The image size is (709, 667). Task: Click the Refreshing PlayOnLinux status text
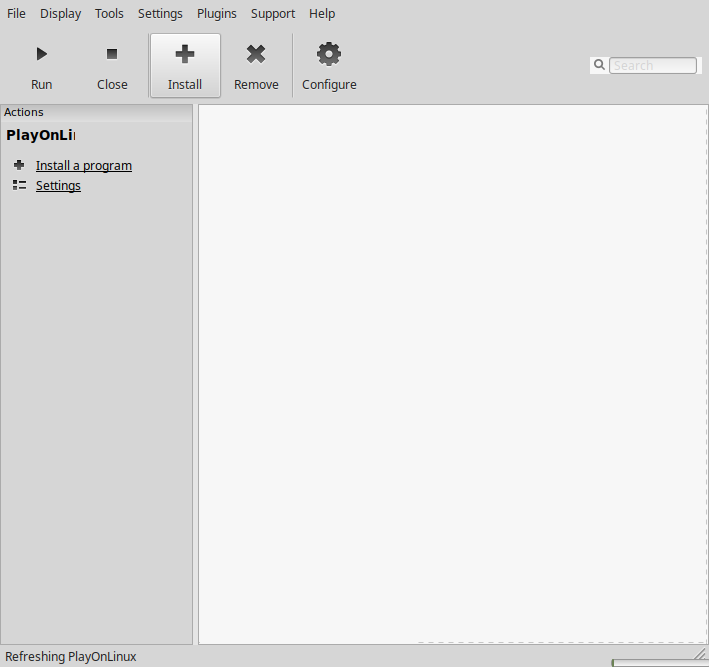pyautogui.click(x=71, y=656)
